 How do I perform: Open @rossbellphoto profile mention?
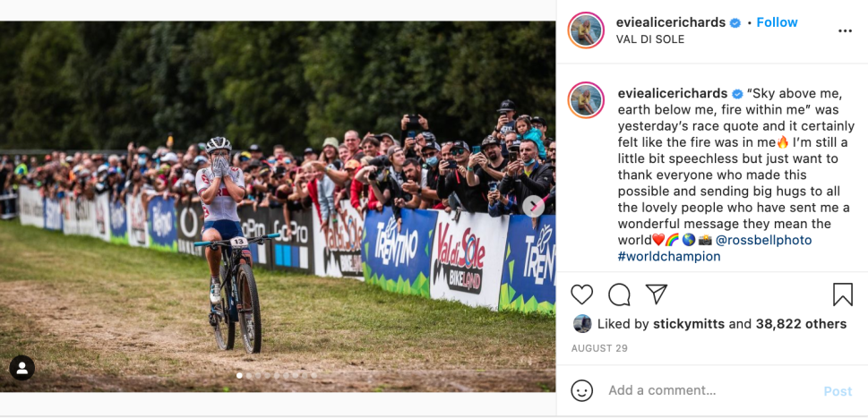click(763, 240)
